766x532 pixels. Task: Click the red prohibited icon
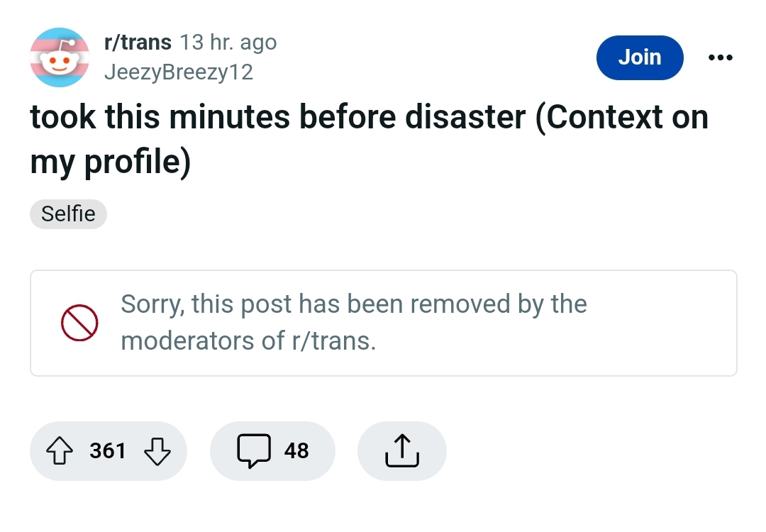click(x=79, y=323)
